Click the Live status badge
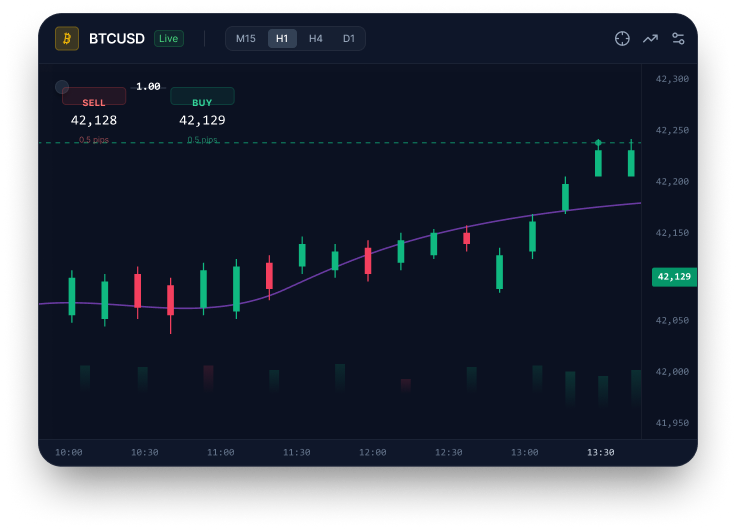 pyautogui.click(x=169, y=38)
